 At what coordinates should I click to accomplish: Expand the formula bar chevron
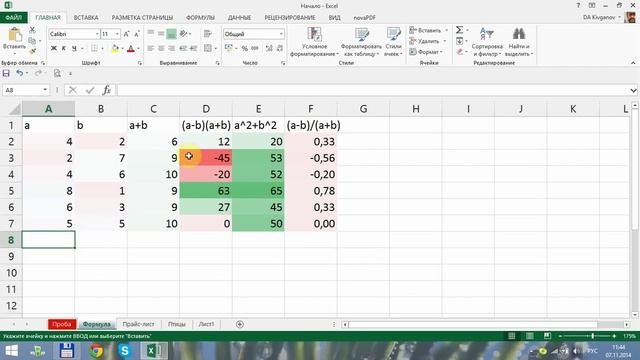[x=633, y=90]
